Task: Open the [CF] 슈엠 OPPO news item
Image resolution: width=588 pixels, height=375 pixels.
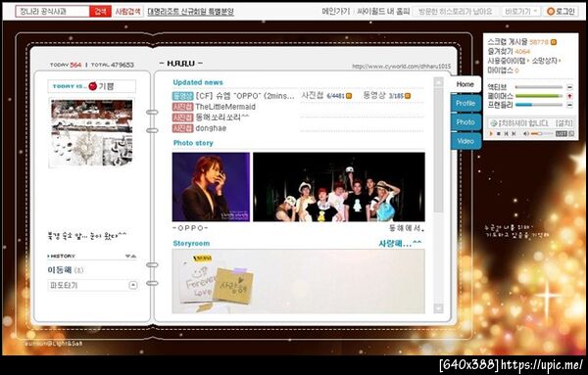Action: pyautogui.click(x=245, y=96)
